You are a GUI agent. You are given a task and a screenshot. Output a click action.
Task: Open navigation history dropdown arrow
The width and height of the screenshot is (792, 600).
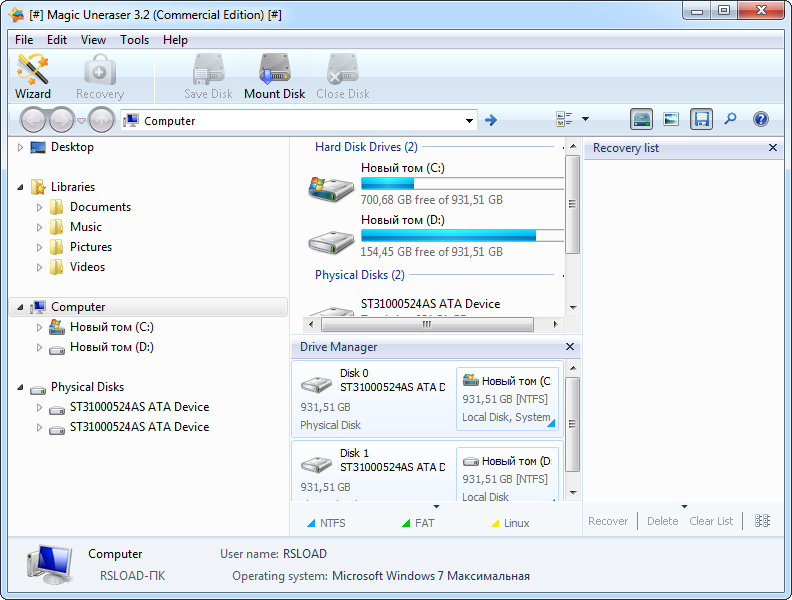click(81, 121)
